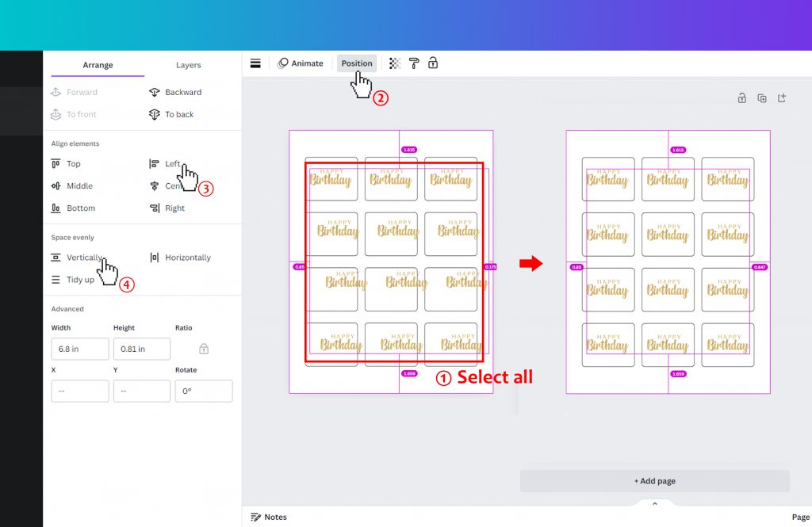
Task: Duplicate the page using the duplicate icon
Action: tap(762, 97)
